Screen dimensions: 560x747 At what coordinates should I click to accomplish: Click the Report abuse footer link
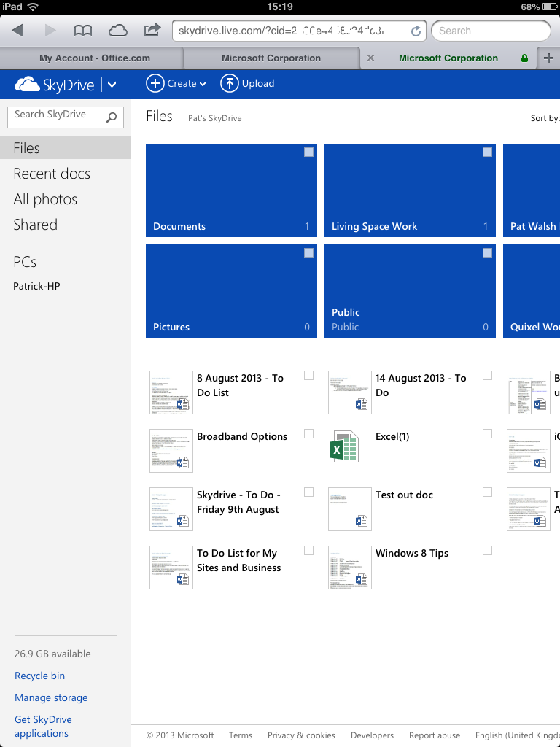[435, 735]
